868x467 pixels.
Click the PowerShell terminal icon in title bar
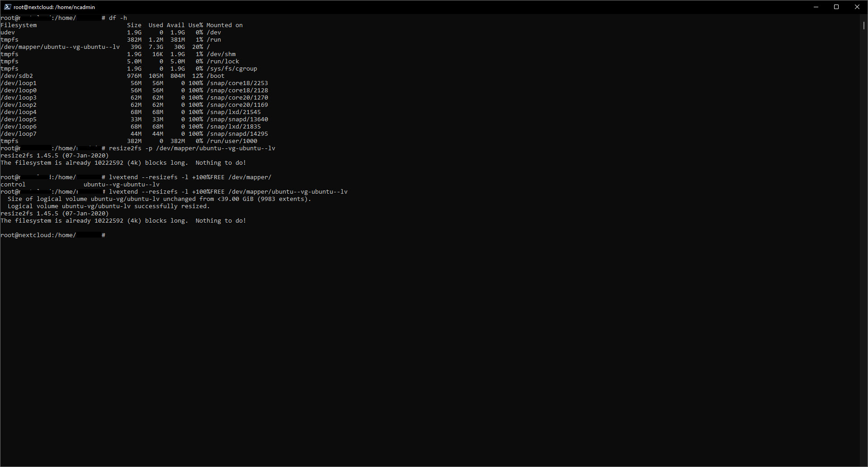(7, 7)
